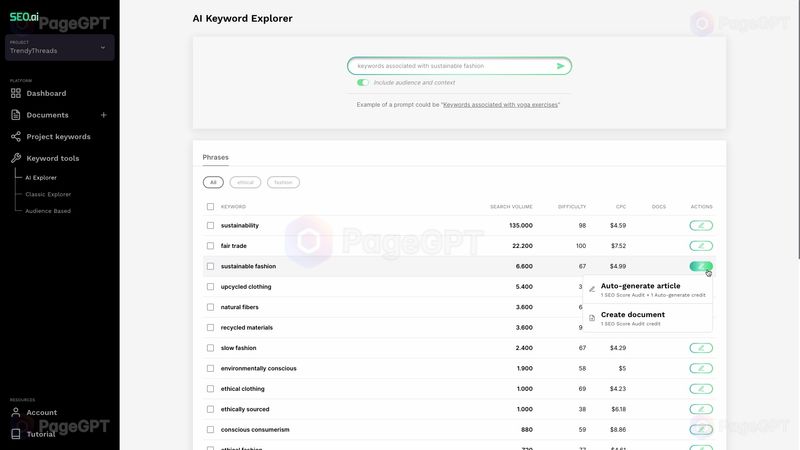
Task: Open AI Explorer in sidebar
Action: (41, 178)
